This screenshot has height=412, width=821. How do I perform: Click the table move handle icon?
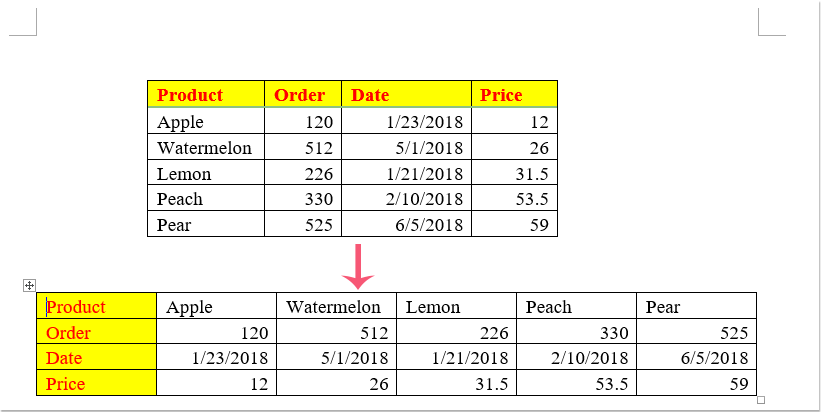[x=29, y=286]
